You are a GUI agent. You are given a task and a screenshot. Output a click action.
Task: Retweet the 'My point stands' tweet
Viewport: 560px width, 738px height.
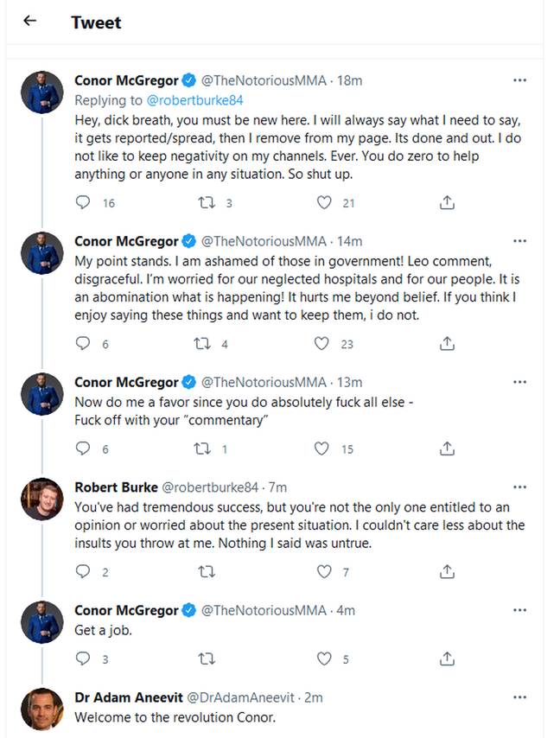[202, 344]
